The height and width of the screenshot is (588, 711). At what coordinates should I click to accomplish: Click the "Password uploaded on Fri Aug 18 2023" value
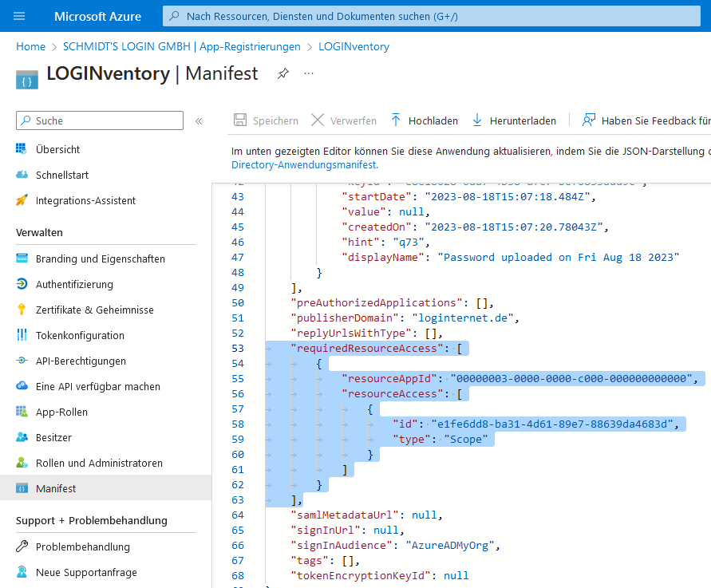tap(559, 258)
